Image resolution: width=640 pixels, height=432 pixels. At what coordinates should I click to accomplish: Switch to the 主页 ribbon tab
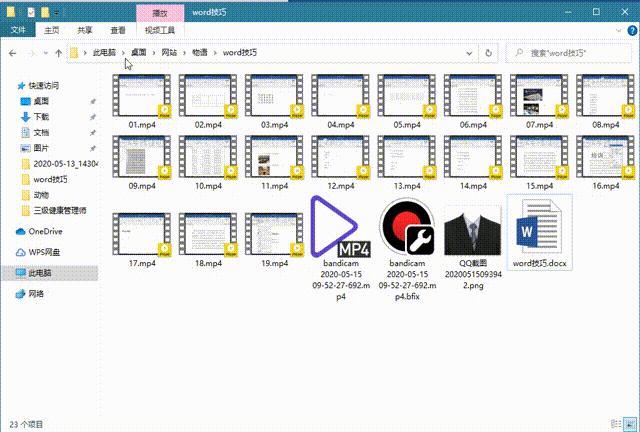pos(51,30)
